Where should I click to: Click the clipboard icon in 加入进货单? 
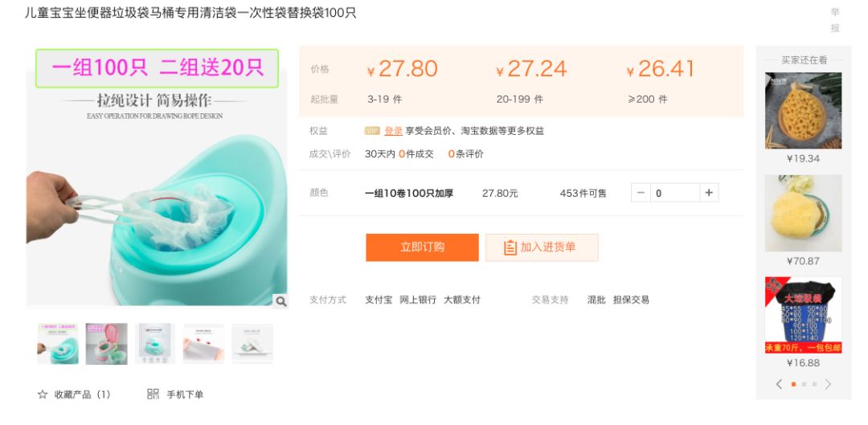(510, 247)
